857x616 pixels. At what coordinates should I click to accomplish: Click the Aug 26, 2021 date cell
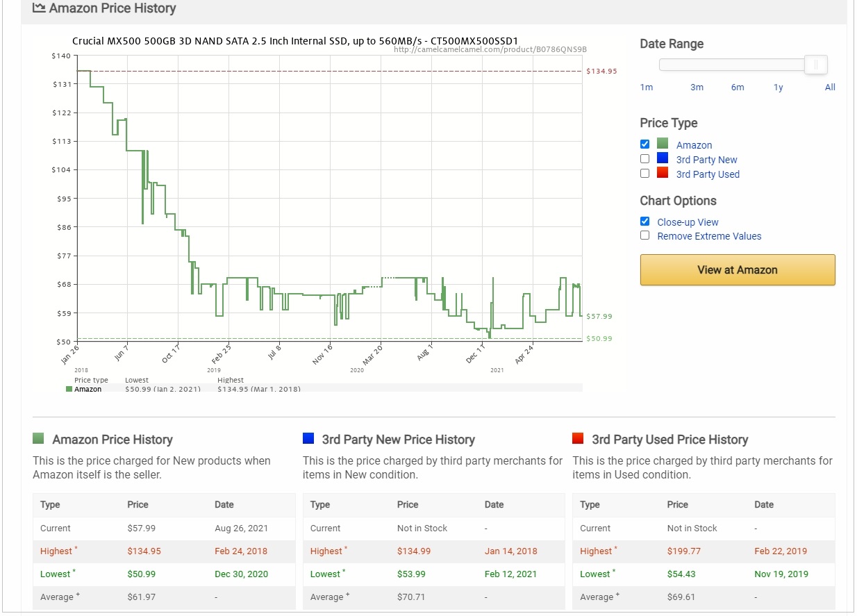click(241, 528)
